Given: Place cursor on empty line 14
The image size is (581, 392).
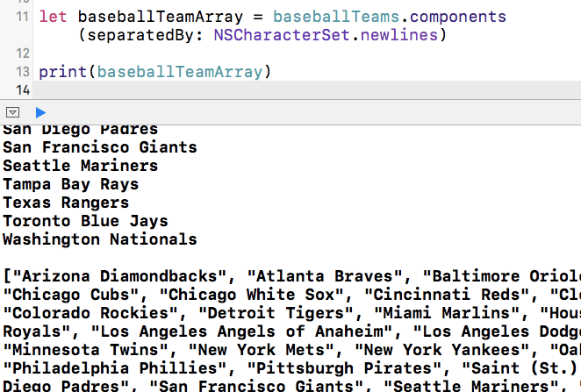Looking at the screenshot, I should pos(263,89).
